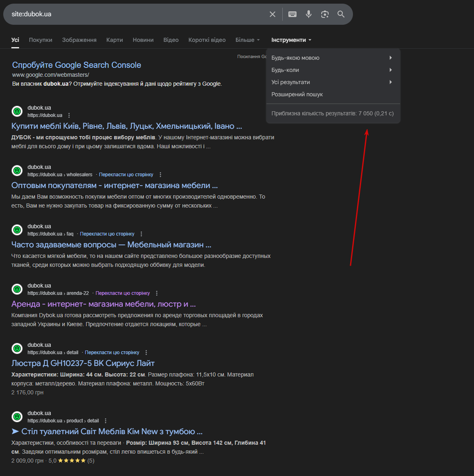Switch to the Новини tab
474x476 pixels.
[143, 40]
